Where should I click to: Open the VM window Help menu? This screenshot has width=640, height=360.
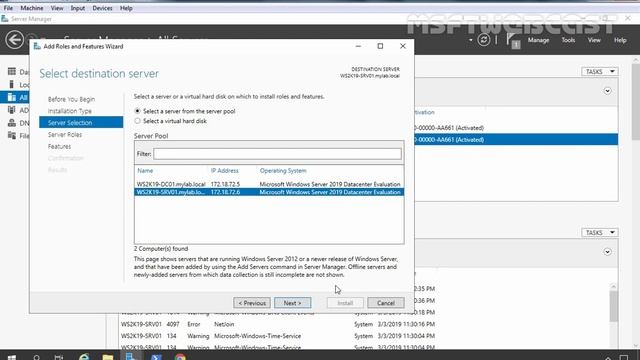pyautogui.click(x=126, y=8)
